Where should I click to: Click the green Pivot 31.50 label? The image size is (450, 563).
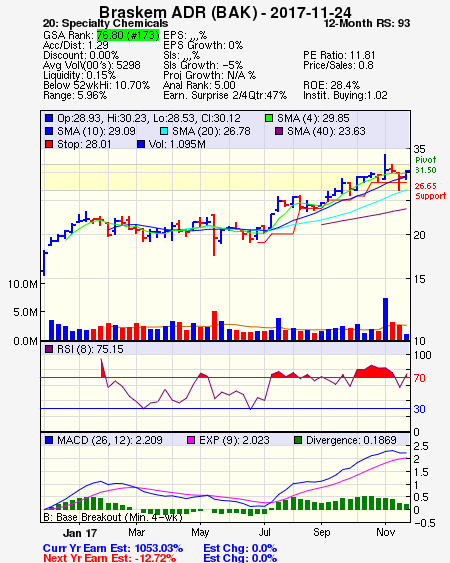[426, 165]
